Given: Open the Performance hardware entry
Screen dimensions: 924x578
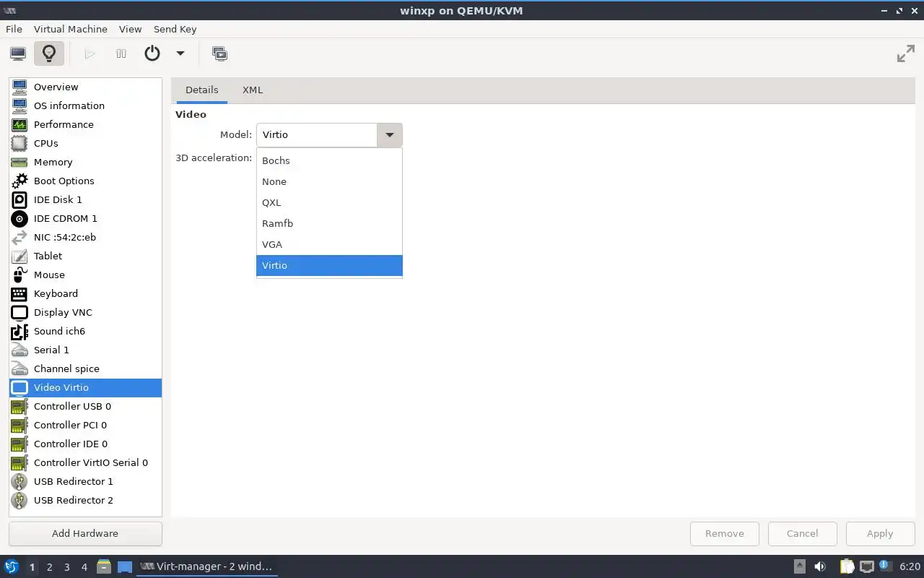Looking at the screenshot, I should click(x=85, y=124).
